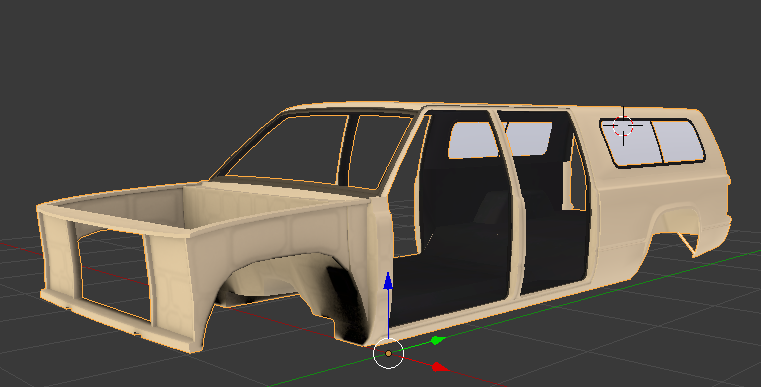Click the blue Z-axis arrow of the gizmo
The width and height of the screenshot is (761, 387).
click(388, 282)
